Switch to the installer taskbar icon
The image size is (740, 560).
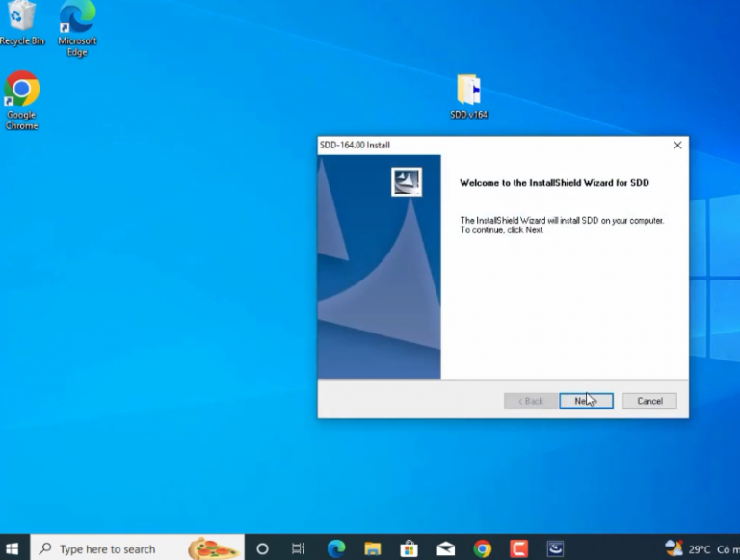[x=556, y=548]
